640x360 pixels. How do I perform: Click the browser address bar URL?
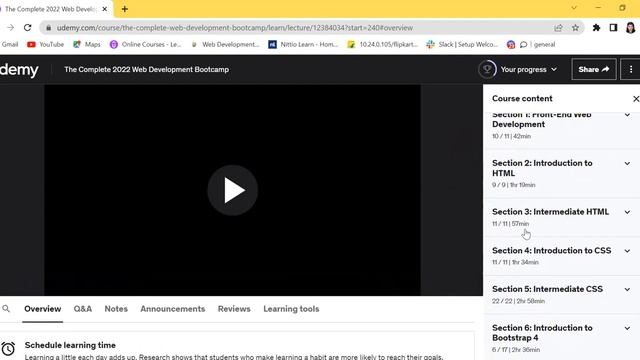click(x=235, y=28)
